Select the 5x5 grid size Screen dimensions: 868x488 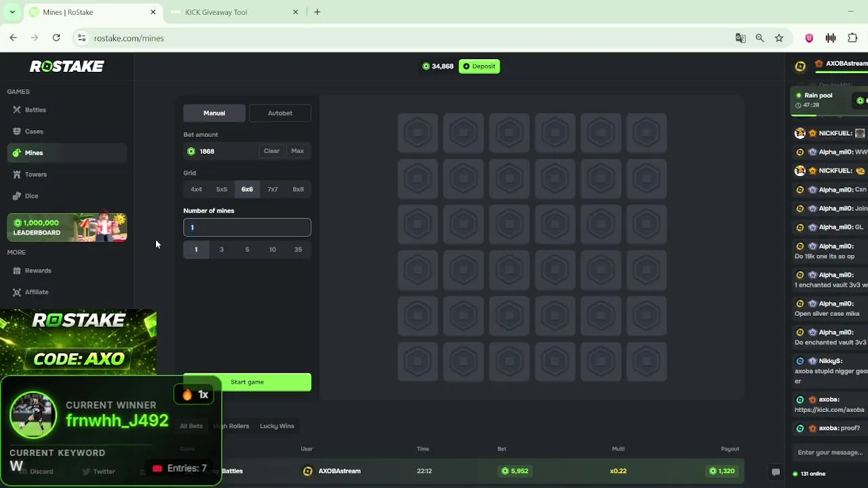click(222, 189)
